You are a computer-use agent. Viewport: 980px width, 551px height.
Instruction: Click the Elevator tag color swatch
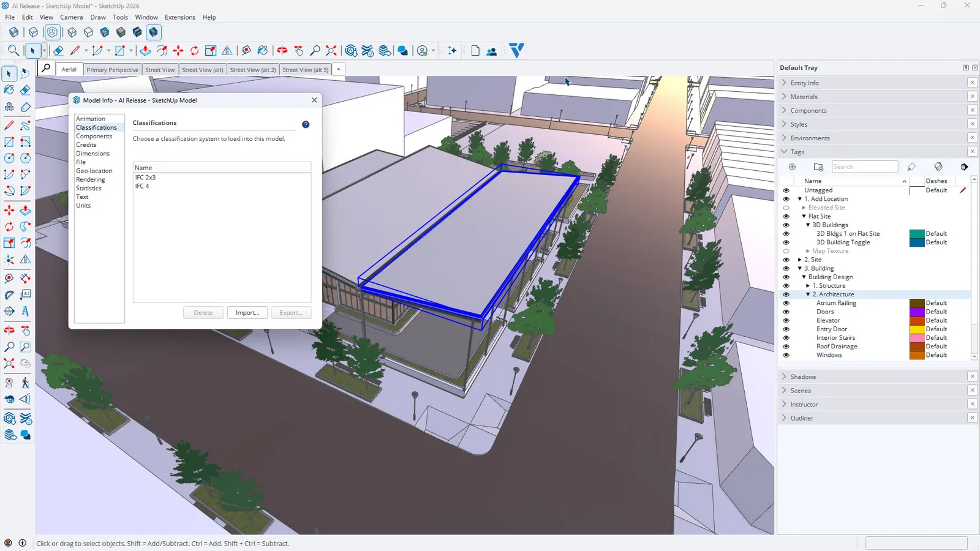916,320
